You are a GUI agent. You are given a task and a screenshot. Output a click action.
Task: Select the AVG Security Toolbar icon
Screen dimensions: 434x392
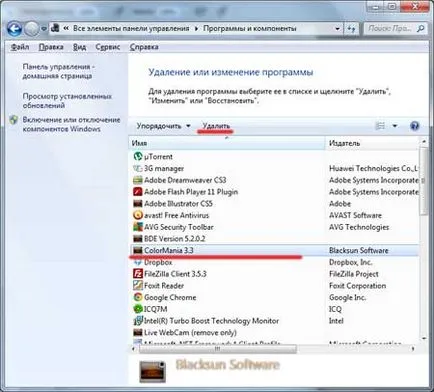[138, 227]
